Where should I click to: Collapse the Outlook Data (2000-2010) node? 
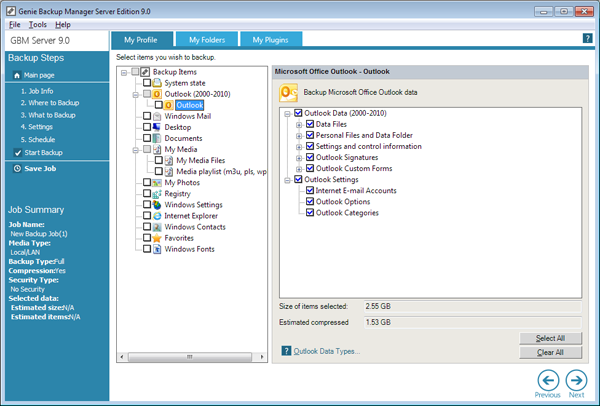pos(287,114)
